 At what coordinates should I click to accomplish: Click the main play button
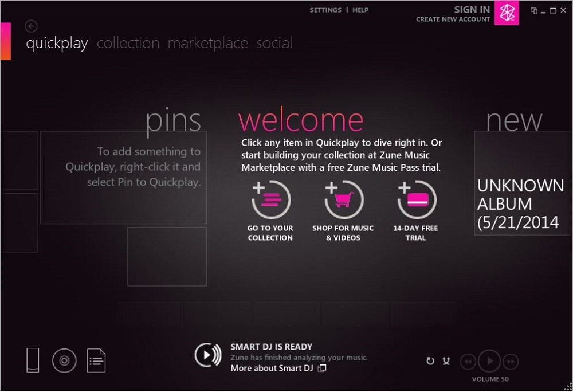[490, 361]
